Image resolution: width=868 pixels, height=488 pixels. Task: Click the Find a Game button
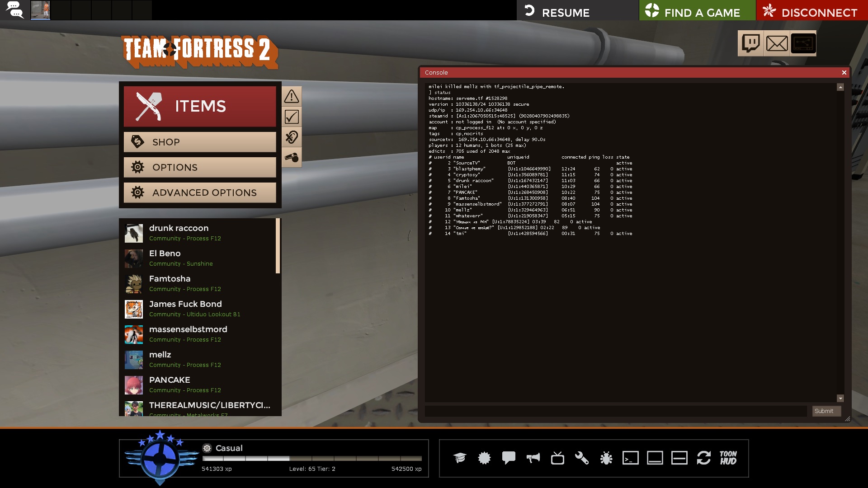pyautogui.click(x=697, y=10)
